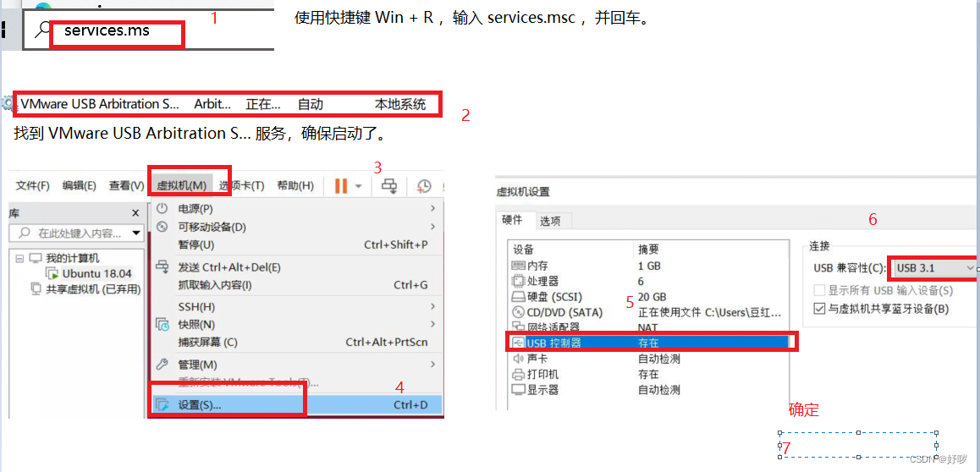
Task: Click the library search magnifier icon
Action: click(25, 233)
